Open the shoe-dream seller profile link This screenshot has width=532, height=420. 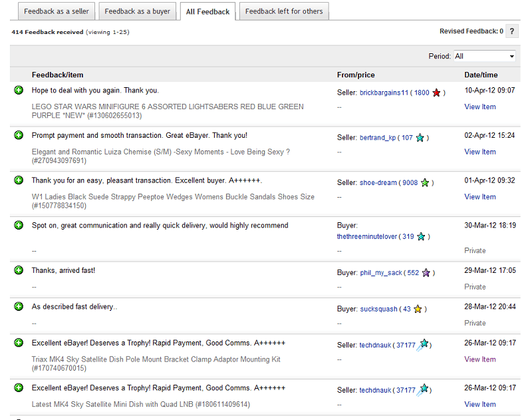click(x=378, y=183)
